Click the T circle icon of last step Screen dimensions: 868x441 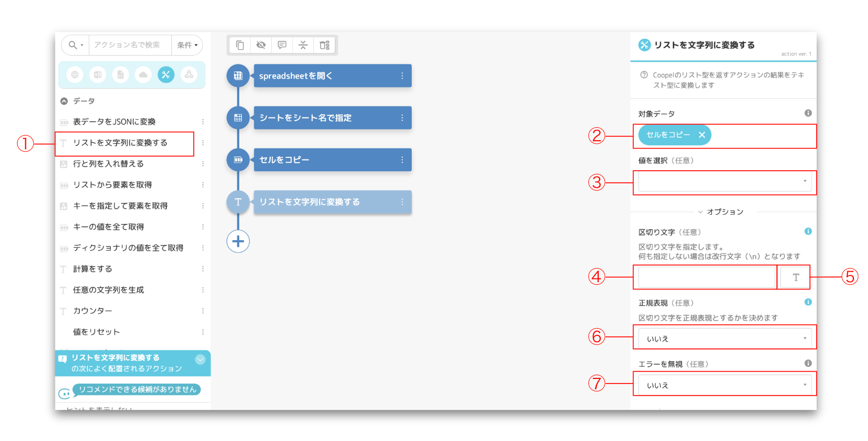tap(238, 202)
